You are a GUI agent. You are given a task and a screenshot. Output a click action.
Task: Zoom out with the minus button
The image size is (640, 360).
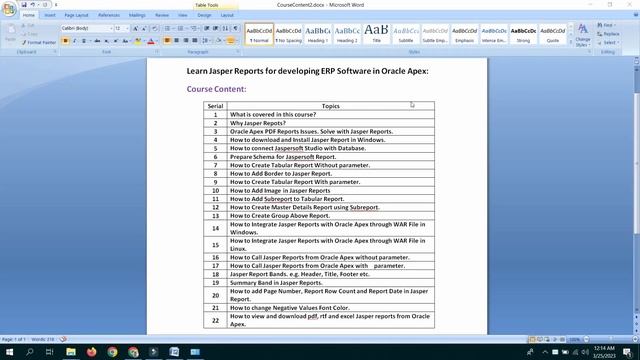pyautogui.click(x=587, y=339)
